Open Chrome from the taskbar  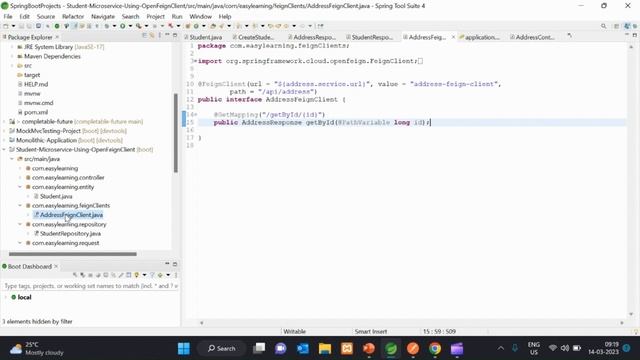click(x=435, y=349)
